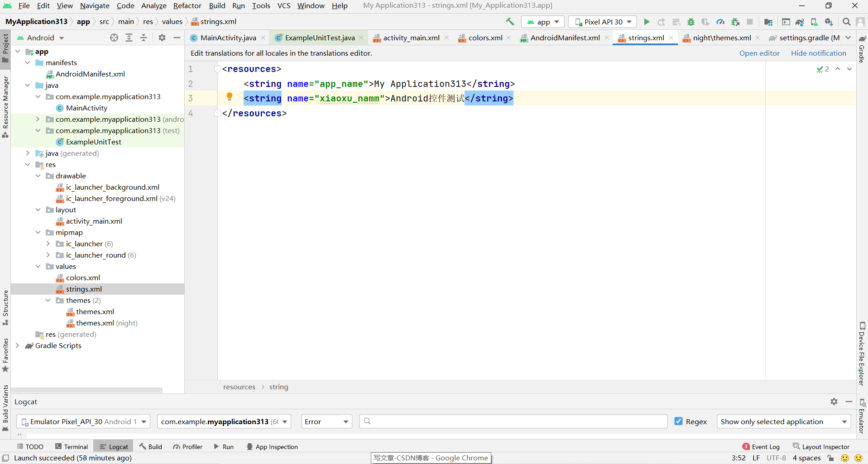Click the Make Project hammer icon
Screen dimensions: 868x464
(x=510, y=22)
